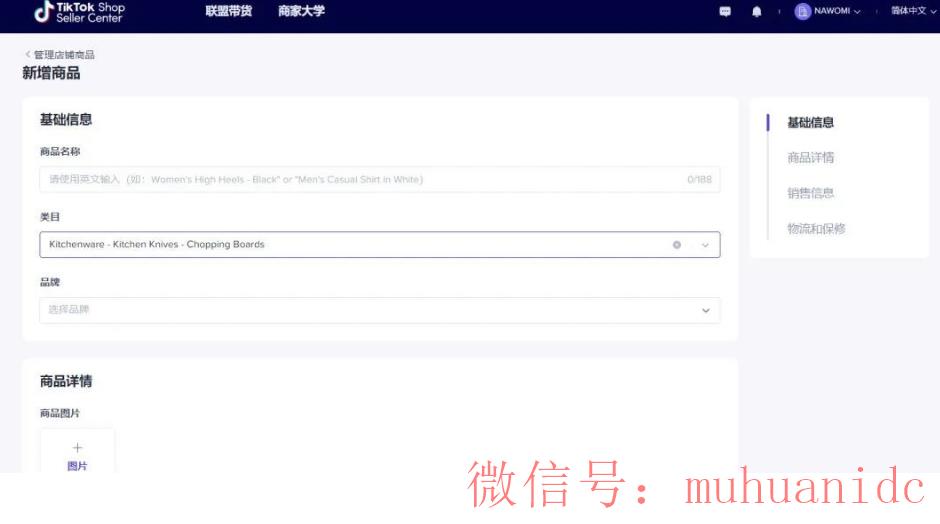
Task: Clear the selected category with the x icon
Action: [x=677, y=245]
